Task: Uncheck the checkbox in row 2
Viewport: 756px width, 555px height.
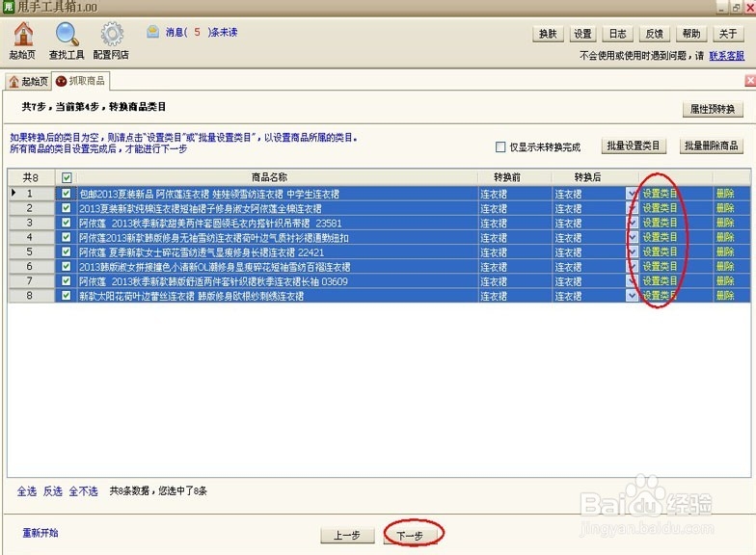Action: [67, 208]
